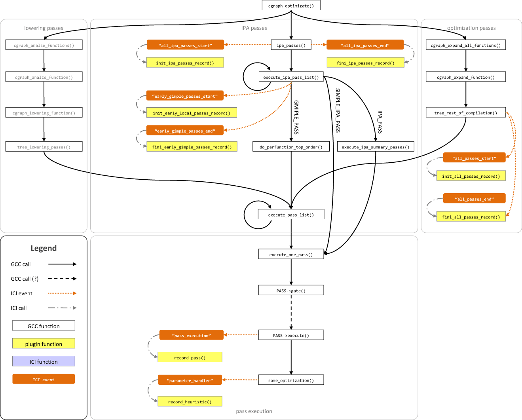Click the "GCC call (?)" legend label
This screenshot has height=420, width=522.
(25, 279)
